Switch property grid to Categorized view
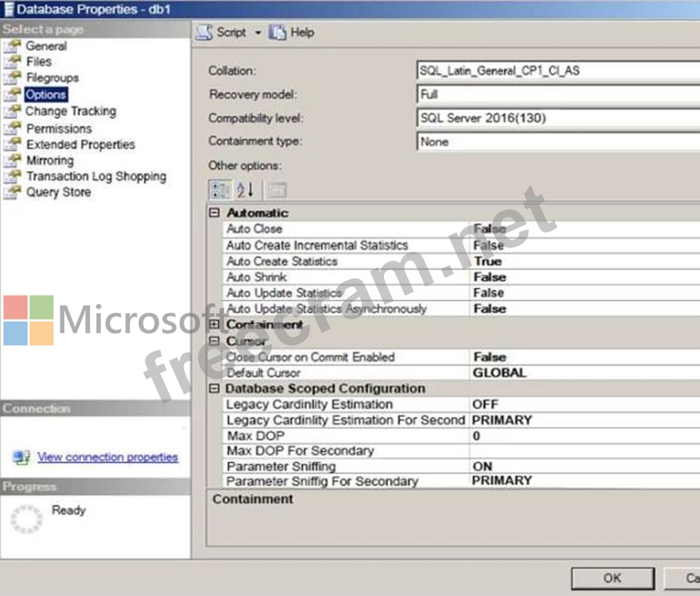Image resolution: width=700 pixels, height=596 pixels. click(220, 189)
